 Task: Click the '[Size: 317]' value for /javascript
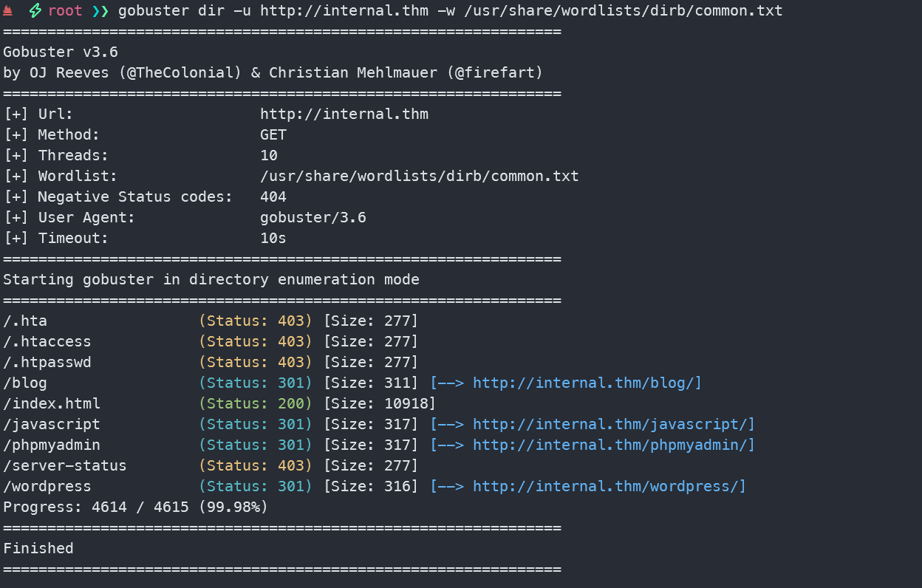click(x=371, y=425)
